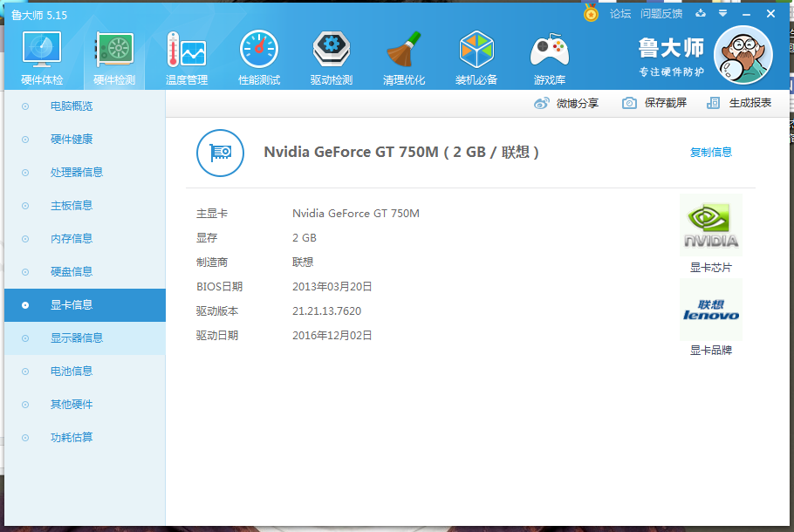Open 清理优化 broom cleanup icon
794x532 pixels.
[404, 49]
